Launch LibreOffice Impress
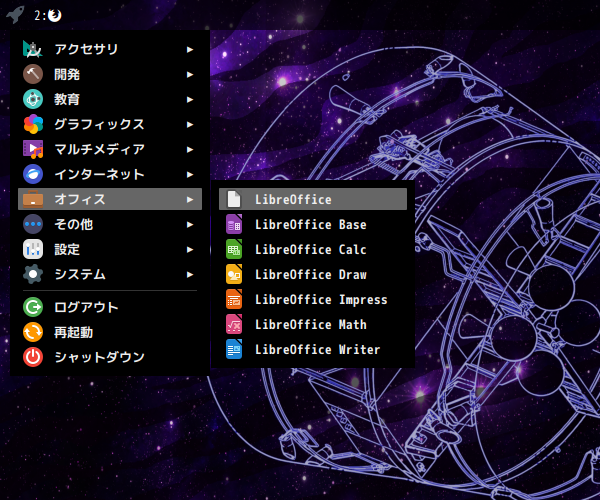Screen dimensions: 600x500 (x=313, y=299)
